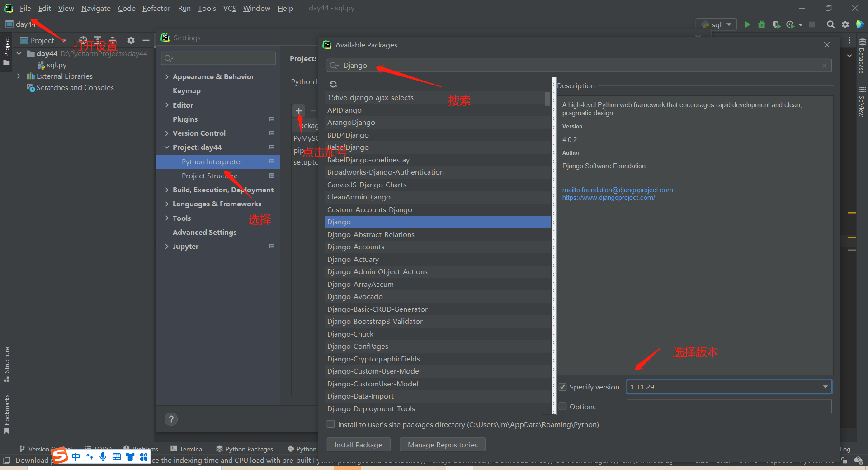Viewport: 868px width, 470px height.
Task: Click the add package plus button
Action: pyautogui.click(x=299, y=111)
